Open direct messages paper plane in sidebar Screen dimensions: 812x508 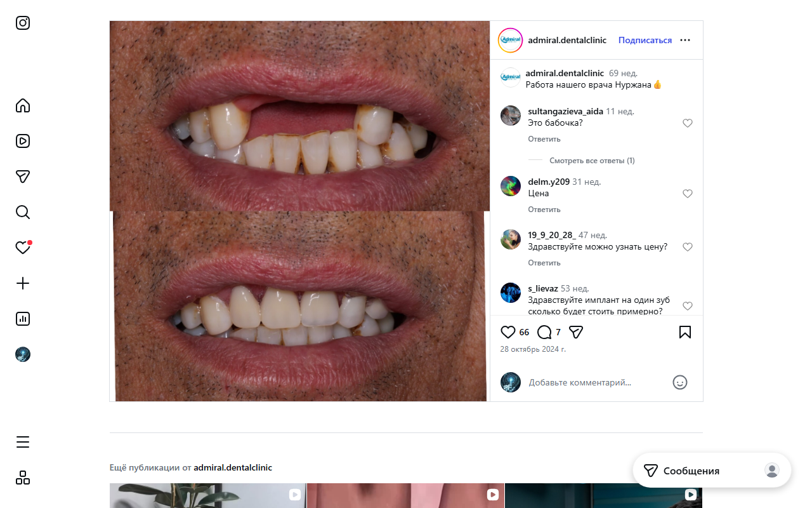23,177
